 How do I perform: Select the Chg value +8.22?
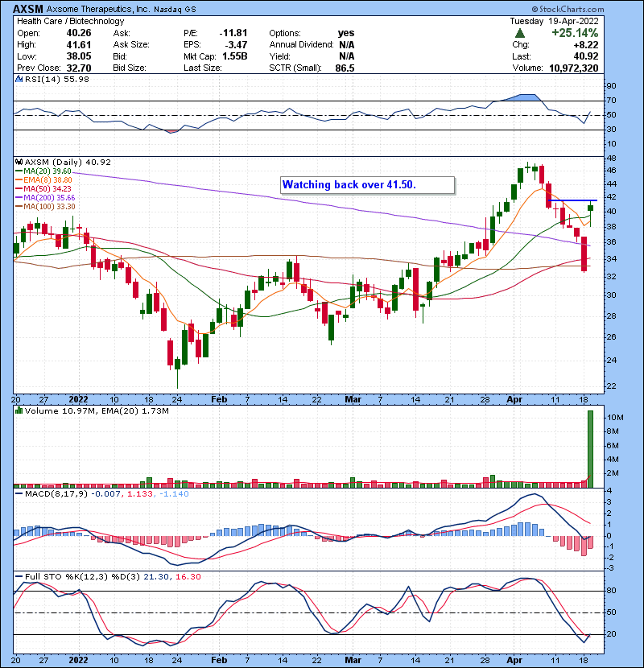click(586, 45)
